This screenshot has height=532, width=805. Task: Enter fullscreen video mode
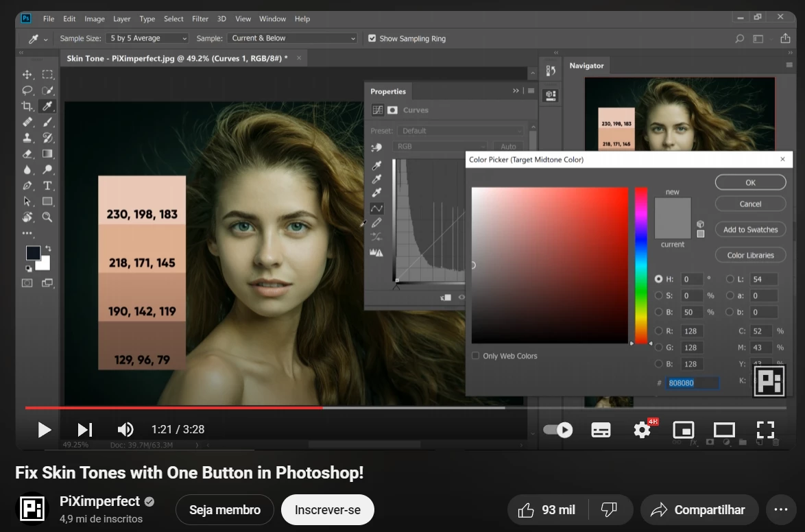click(765, 430)
